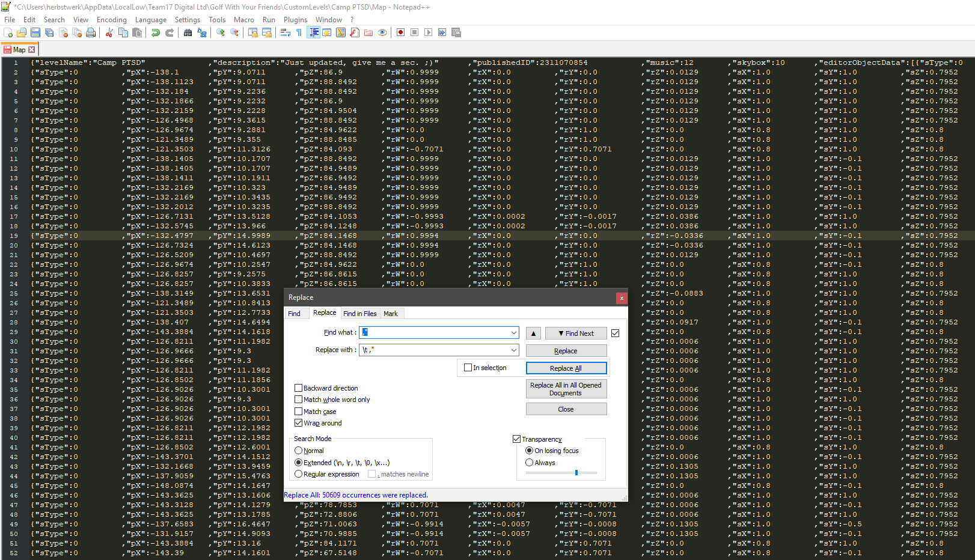
Task: Click Replace All in All Opened Documents
Action: tap(566, 389)
